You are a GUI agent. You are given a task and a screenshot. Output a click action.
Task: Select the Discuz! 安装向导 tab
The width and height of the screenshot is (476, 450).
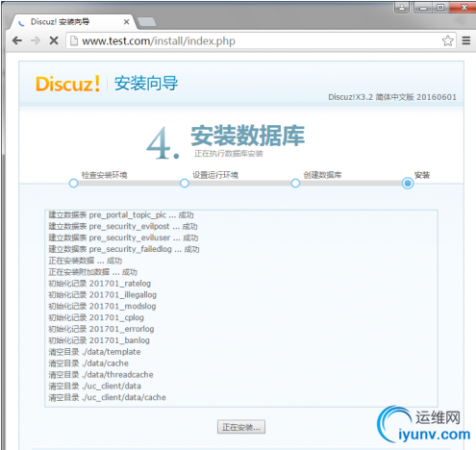coord(73,22)
